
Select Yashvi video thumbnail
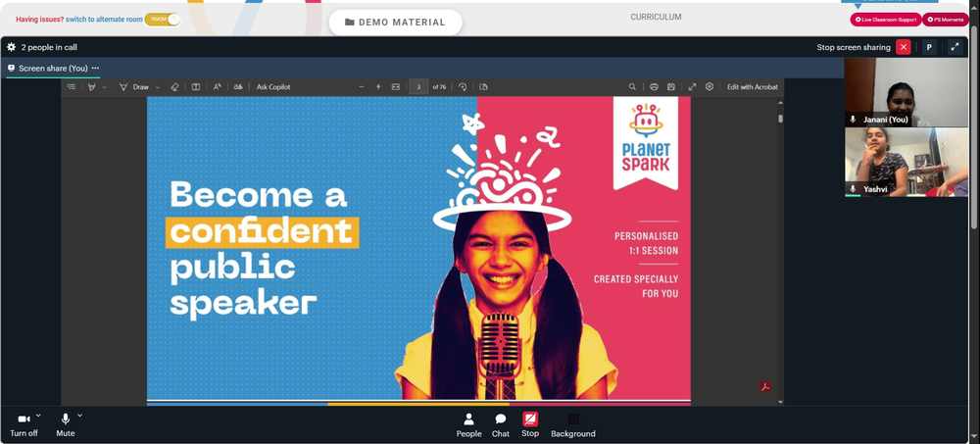point(906,162)
